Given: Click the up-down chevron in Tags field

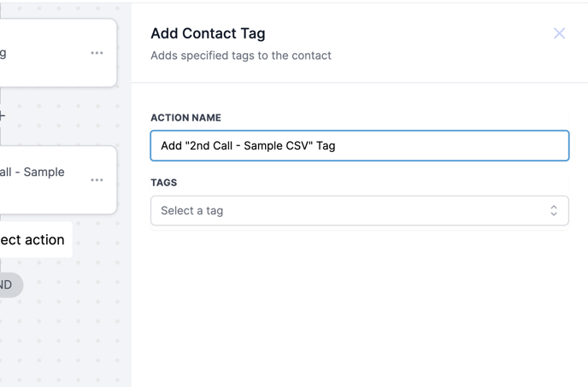Looking at the screenshot, I should (554, 211).
